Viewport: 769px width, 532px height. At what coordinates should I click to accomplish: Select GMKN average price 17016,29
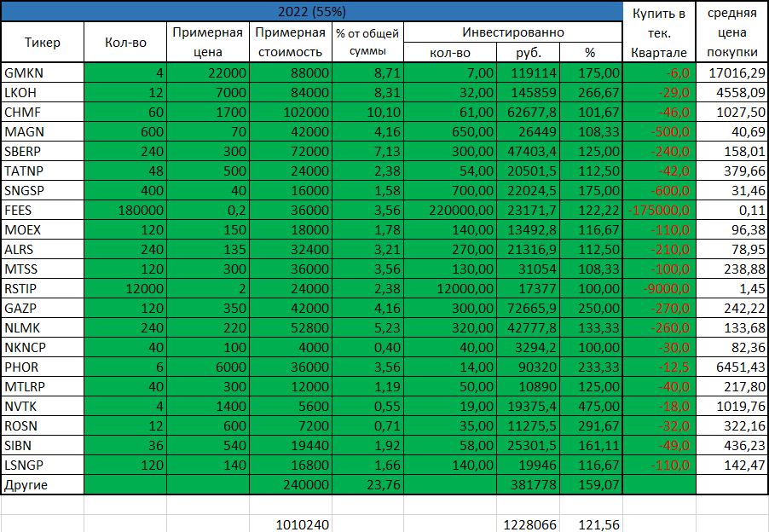coord(732,73)
